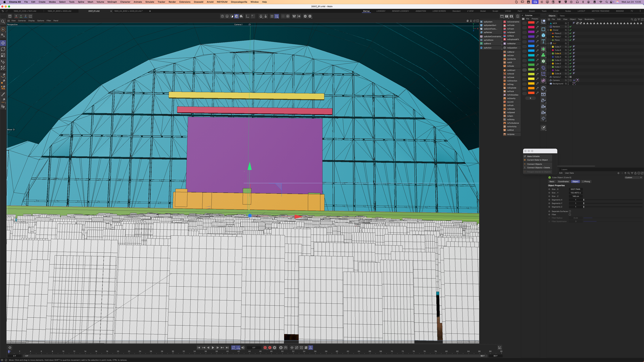Add a Light object from the palette

pyautogui.click(x=543, y=119)
